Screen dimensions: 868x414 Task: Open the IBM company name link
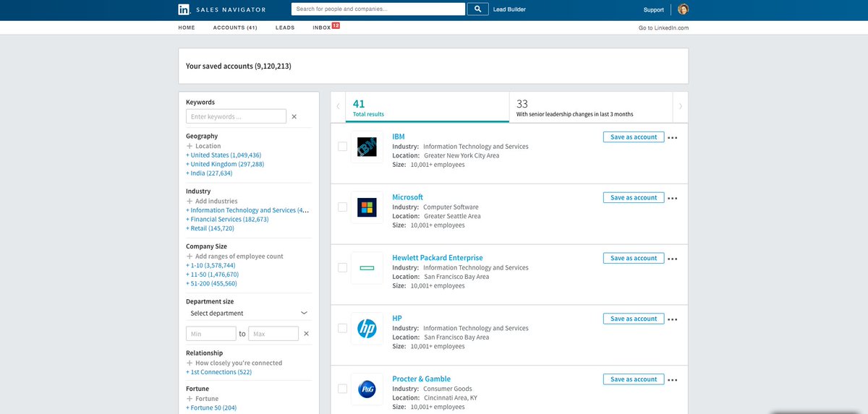click(x=399, y=137)
